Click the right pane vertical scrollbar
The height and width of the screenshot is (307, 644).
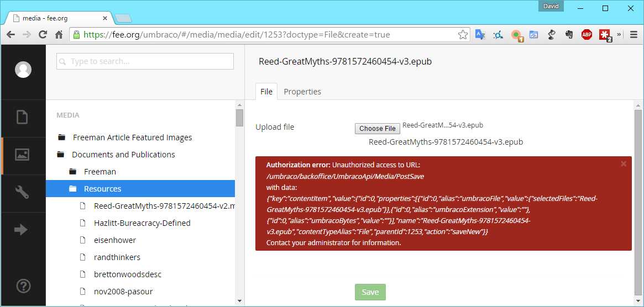tap(637, 203)
